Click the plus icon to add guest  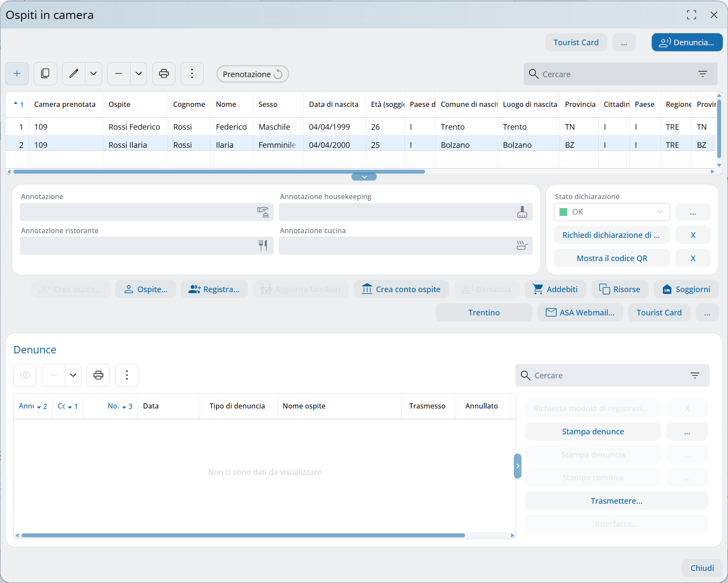pyautogui.click(x=17, y=74)
